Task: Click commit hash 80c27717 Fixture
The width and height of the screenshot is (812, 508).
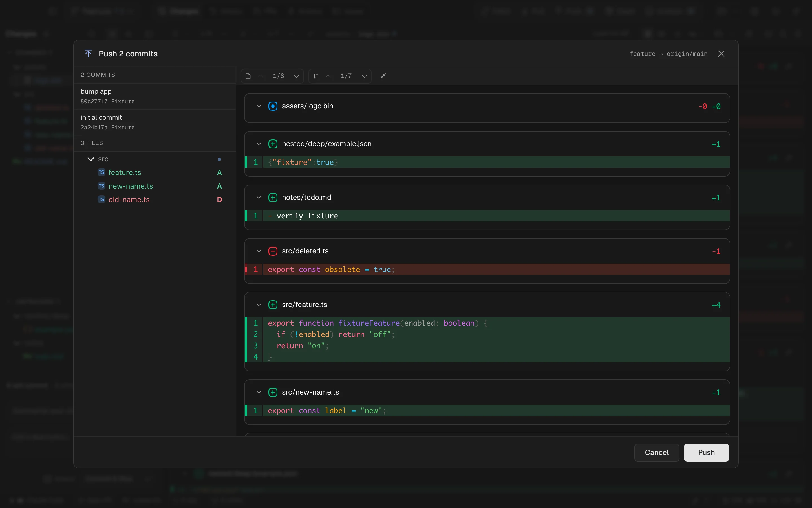Action: click(x=107, y=102)
